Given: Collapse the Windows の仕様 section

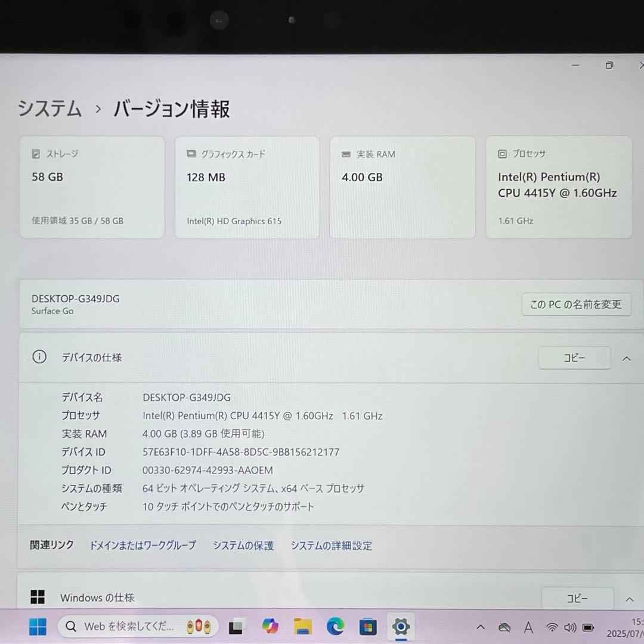Looking at the screenshot, I should pyautogui.click(x=629, y=599).
